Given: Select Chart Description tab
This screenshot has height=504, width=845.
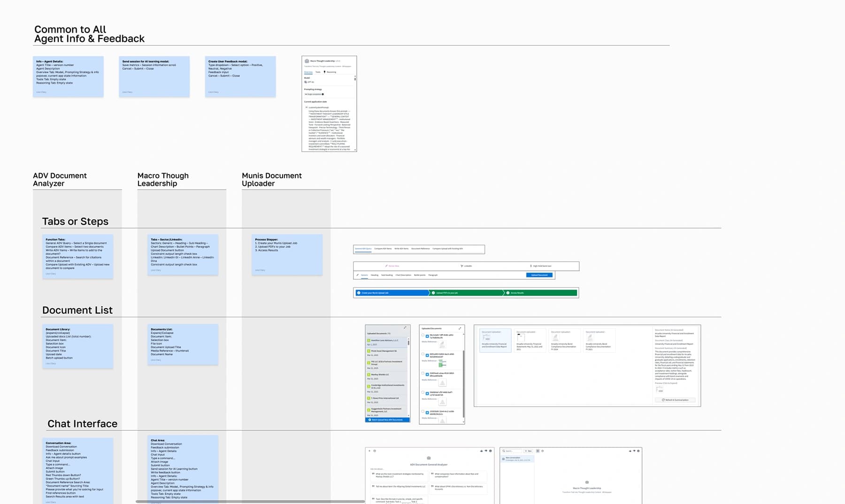Looking at the screenshot, I should 403,275.
